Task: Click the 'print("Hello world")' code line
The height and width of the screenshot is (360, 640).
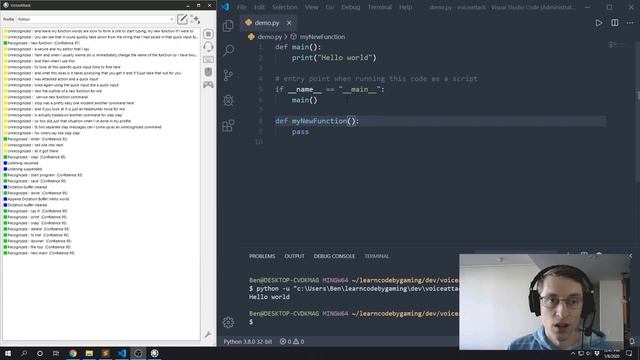Action: 334,58
